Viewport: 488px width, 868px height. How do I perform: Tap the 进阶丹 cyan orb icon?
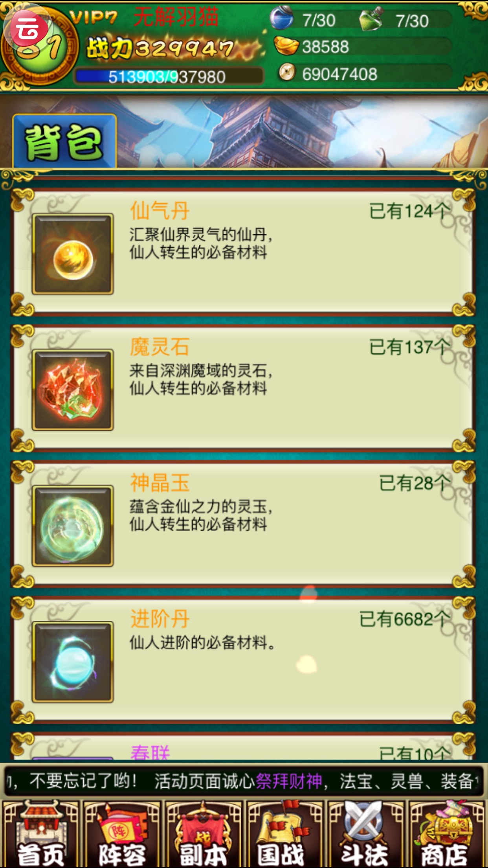[x=73, y=662]
